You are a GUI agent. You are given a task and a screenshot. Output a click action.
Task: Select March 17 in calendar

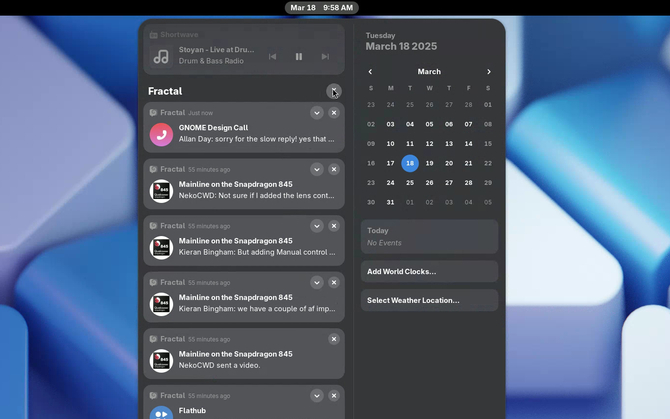tap(391, 163)
